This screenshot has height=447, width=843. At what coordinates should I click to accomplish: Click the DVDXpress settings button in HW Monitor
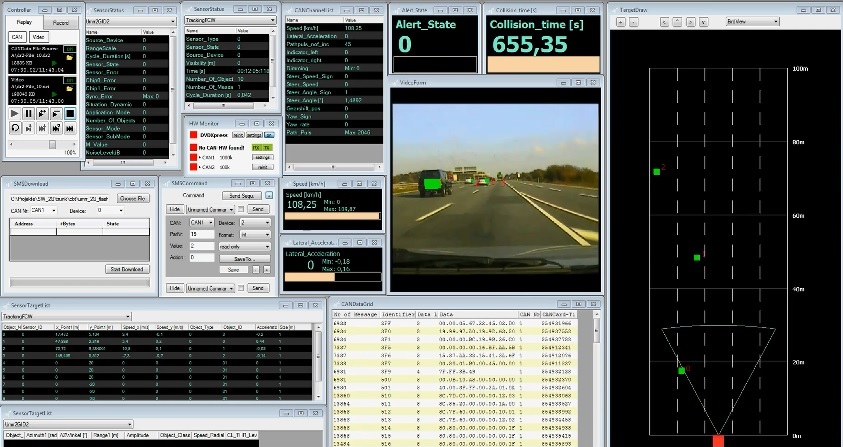[254, 135]
